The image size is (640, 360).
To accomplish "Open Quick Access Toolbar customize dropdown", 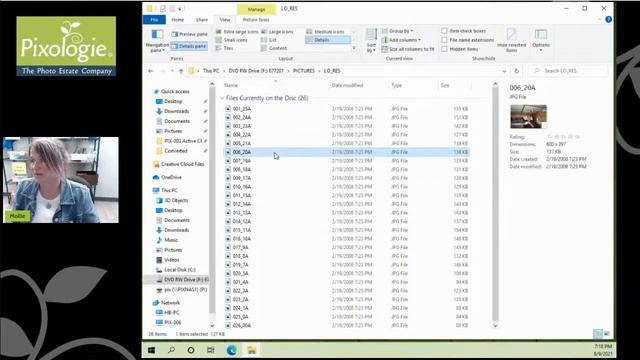I will tap(180, 9).
